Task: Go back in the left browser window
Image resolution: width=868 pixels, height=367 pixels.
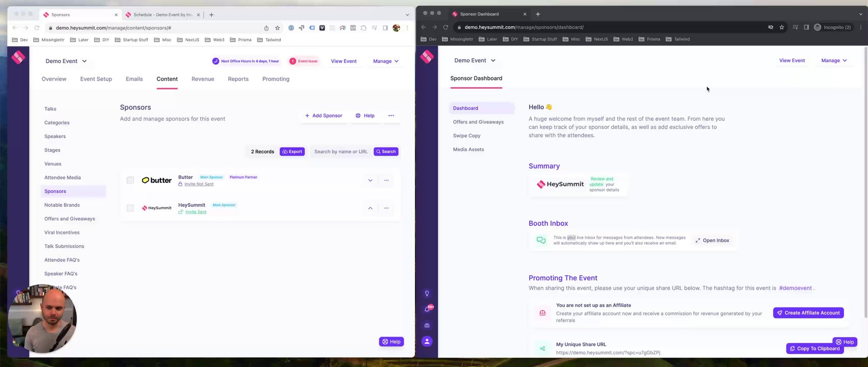Action: [x=14, y=28]
